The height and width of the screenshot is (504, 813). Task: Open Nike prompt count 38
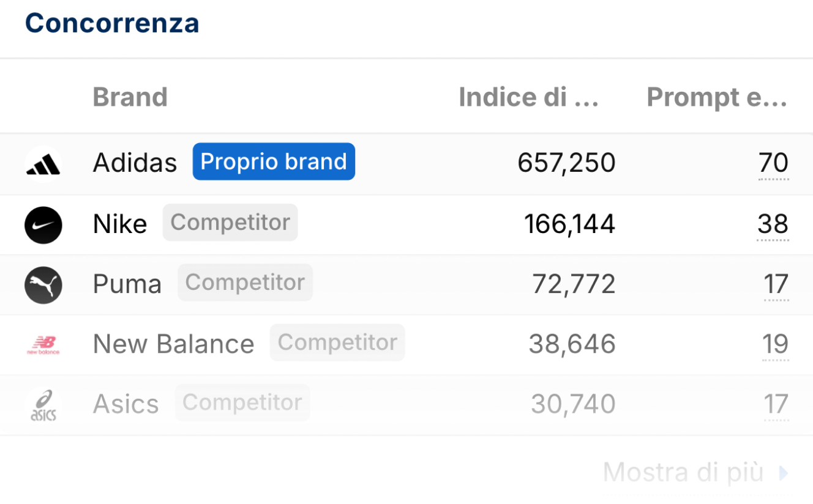coord(773,224)
